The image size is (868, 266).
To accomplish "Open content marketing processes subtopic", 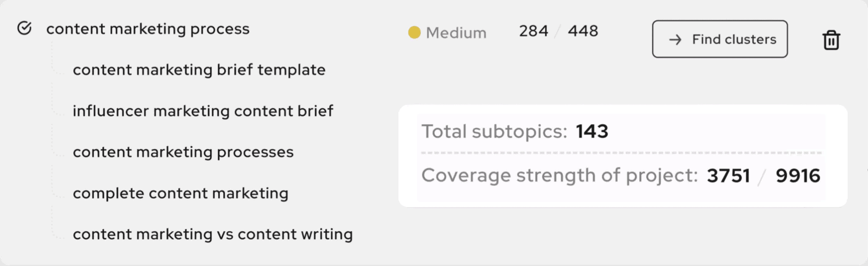I will tap(183, 152).
